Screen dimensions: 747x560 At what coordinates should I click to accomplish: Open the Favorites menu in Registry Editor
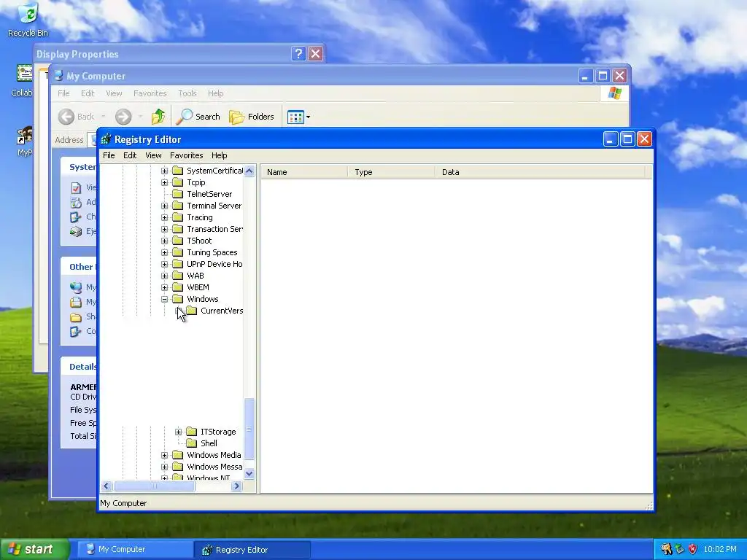pos(186,155)
